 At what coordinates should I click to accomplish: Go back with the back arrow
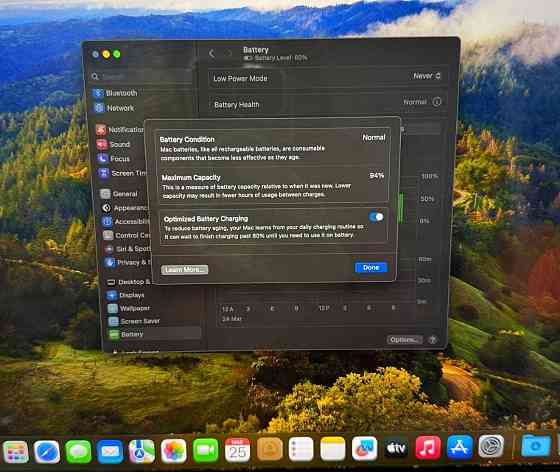click(x=212, y=54)
